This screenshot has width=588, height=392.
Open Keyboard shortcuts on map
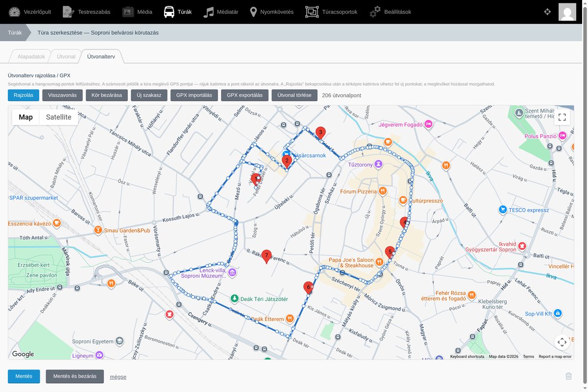pyautogui.click(x=467, y=357)
